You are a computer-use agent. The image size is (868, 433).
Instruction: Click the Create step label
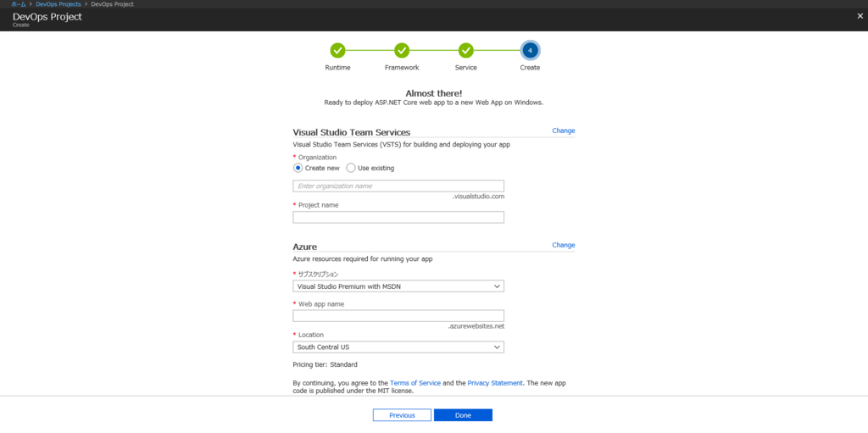pos(530,68)
